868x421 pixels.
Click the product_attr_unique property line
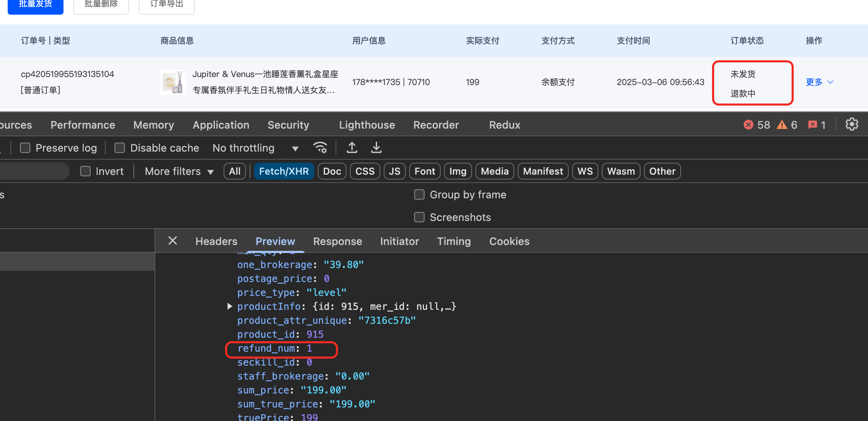(327, 321)
